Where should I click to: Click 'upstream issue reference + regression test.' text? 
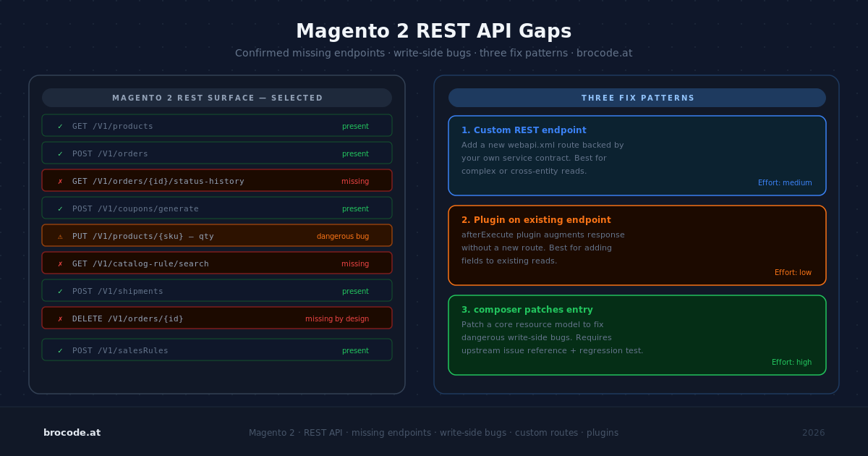[x=553, y=350]
